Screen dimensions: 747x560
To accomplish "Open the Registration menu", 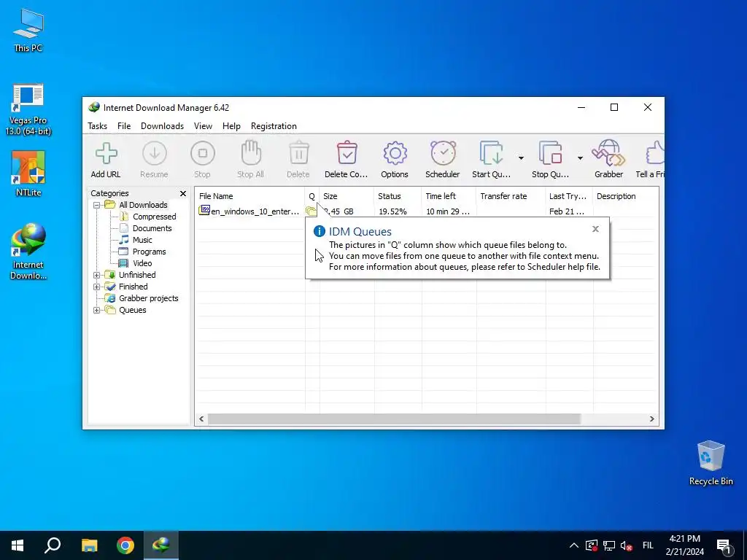I will point(274,126).
